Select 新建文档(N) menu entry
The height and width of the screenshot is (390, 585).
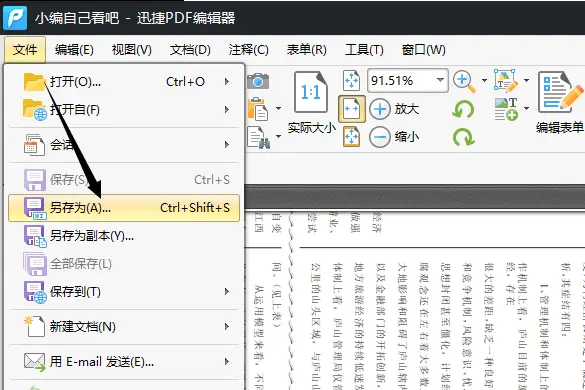[x=124, y=327]
